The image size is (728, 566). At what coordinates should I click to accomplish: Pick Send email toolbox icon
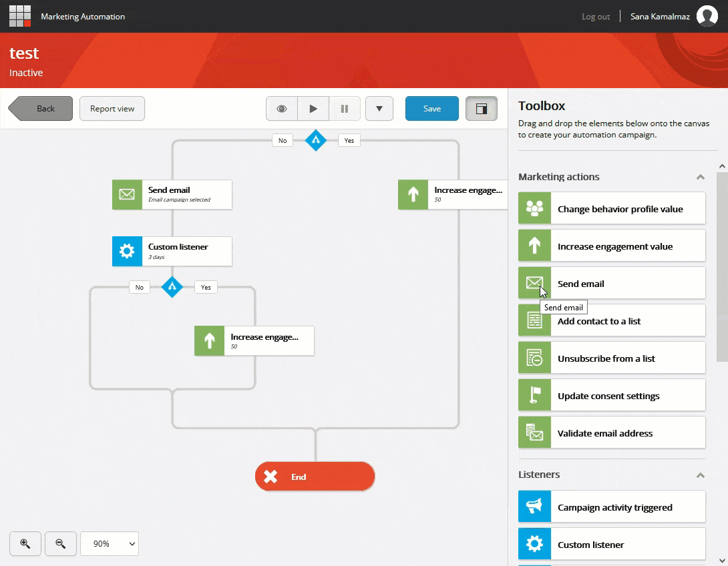tap(534, 283)
